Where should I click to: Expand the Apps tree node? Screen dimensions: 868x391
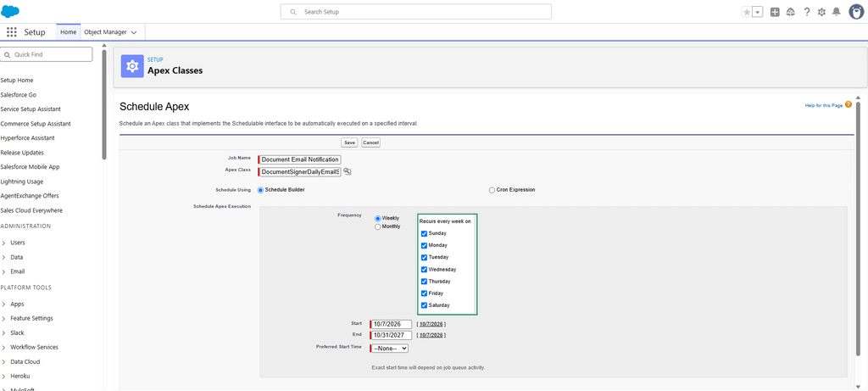4,304
